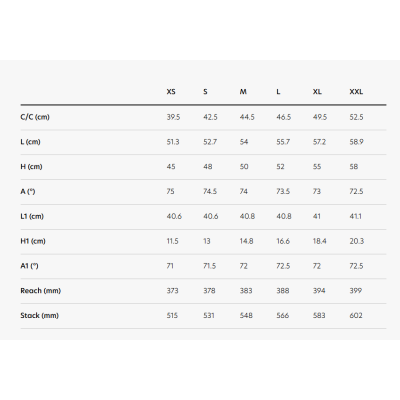Select the 71 A1 value for XS
The image size is (400, 400).
click(170, 266)
